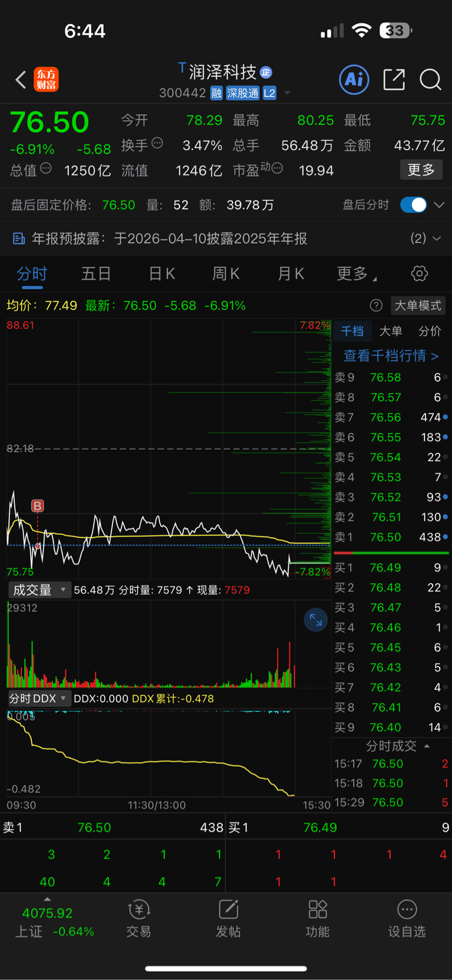The height and width of the screenshot is (980, 452).
Task: Tap 买1 row at 76.49
Action: [391, 567]
